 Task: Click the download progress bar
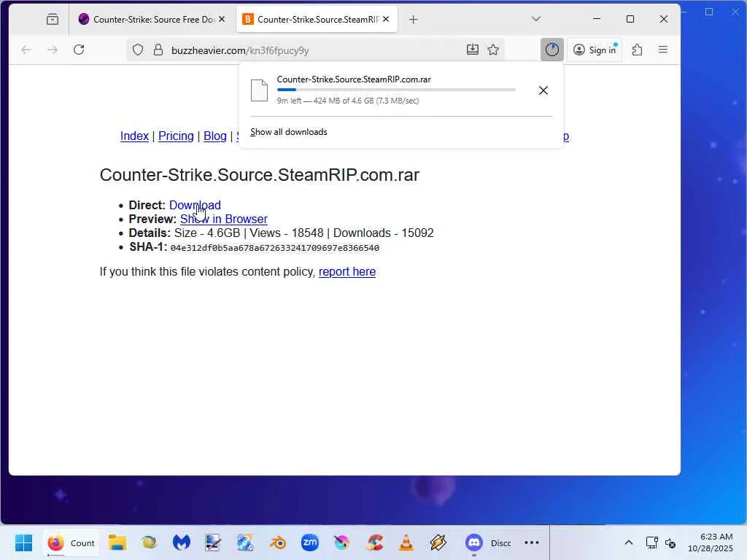tap(396, 90)
